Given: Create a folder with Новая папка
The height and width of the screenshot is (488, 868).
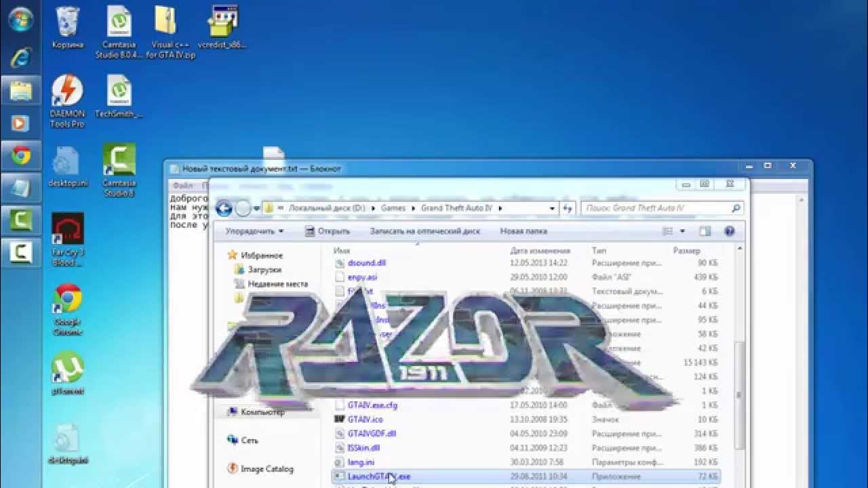Looking at the screenshot, I should [x=524, y=231].
